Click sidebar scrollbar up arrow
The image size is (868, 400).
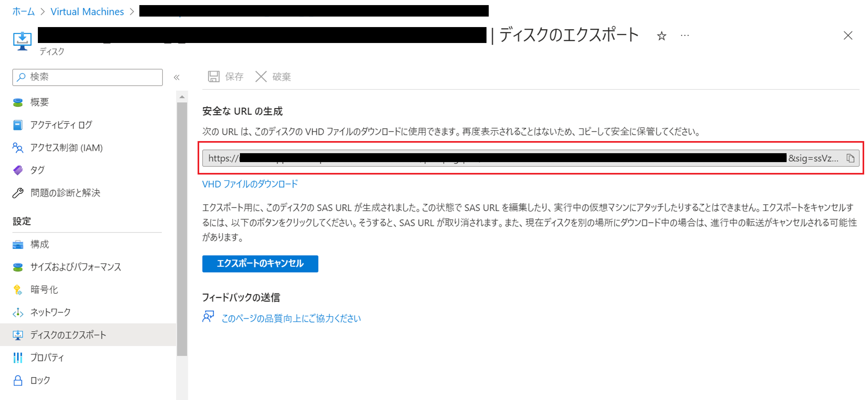tap(182, 97)
